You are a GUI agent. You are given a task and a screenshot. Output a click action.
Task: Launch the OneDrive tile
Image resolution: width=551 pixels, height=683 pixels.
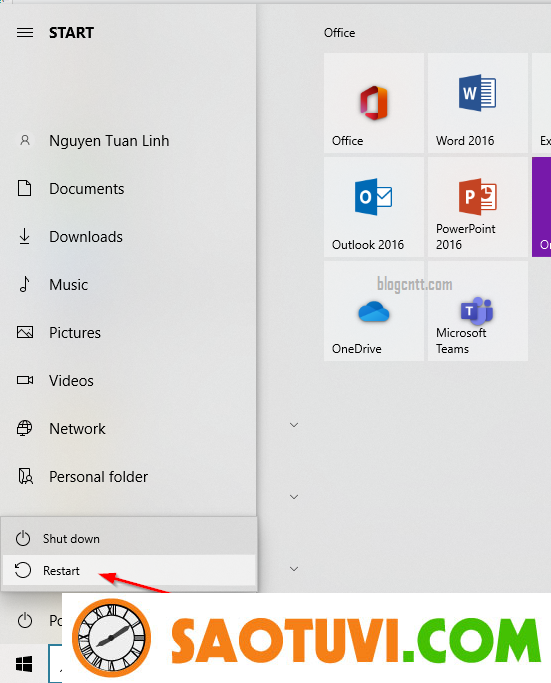click(374, 311)
